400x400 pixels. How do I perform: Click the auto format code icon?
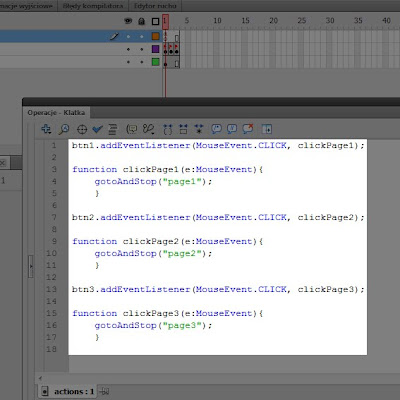(113, 129)
